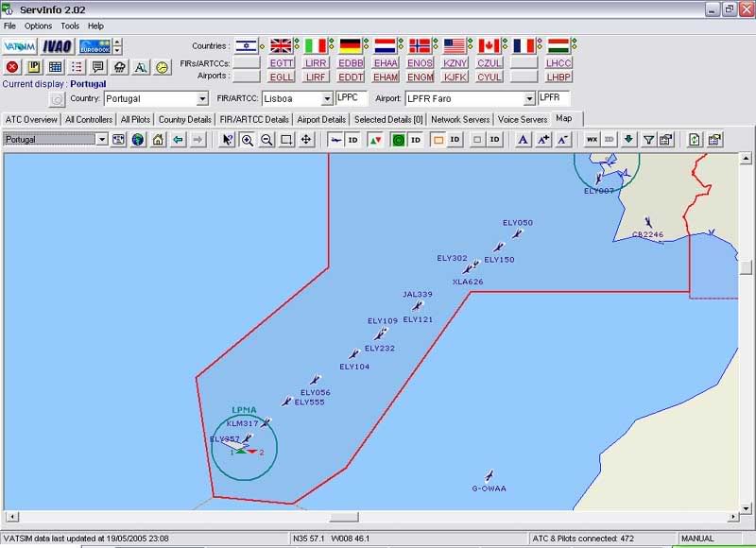Open the weather WX tool
The width and height of the screenshot is (756, 548).
click(x=592, y=140)
